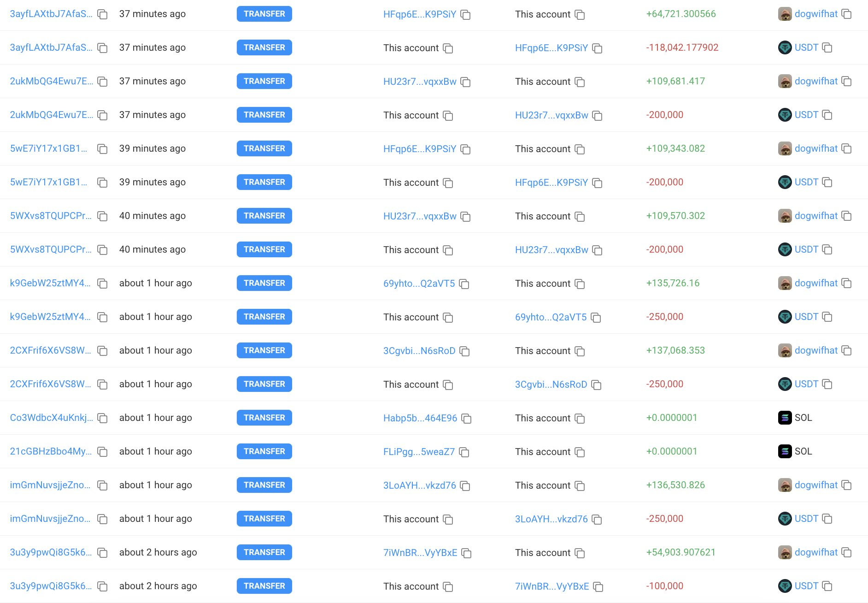Open transaction 5WXvs8TQUPCPr in the +109,570.302 row

click(x=51, y=216)
